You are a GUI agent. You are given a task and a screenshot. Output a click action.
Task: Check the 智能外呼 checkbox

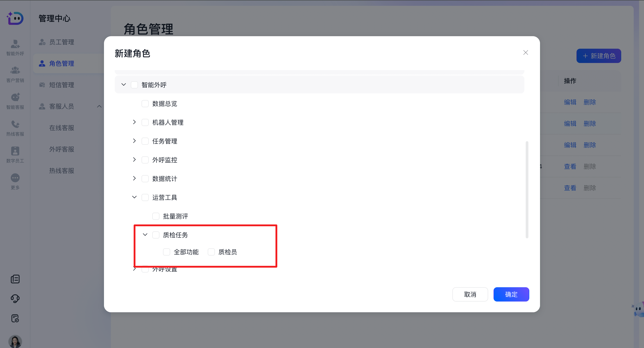(x=134, y=85)
